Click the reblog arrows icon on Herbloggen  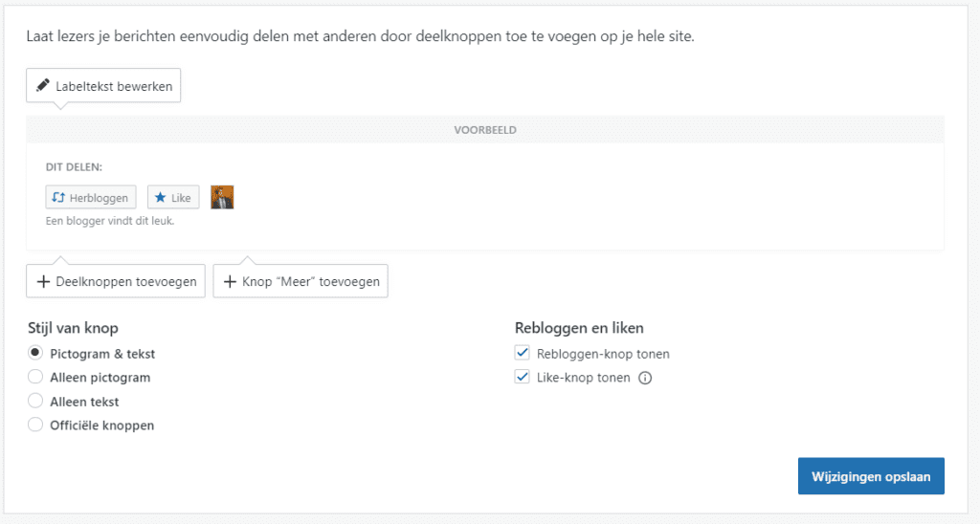click(58, 197)
